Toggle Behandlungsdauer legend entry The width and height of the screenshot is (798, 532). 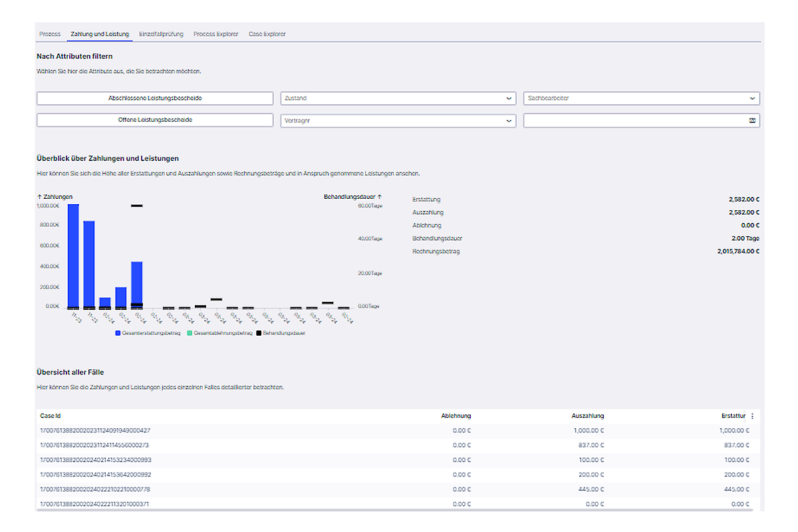pos(280,332)
